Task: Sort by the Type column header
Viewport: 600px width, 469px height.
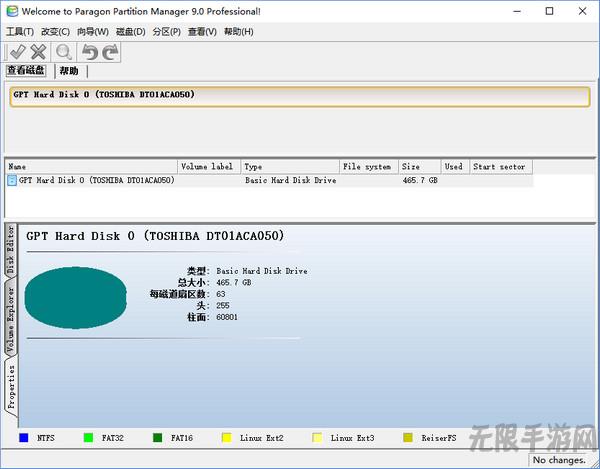Action: 290,167
